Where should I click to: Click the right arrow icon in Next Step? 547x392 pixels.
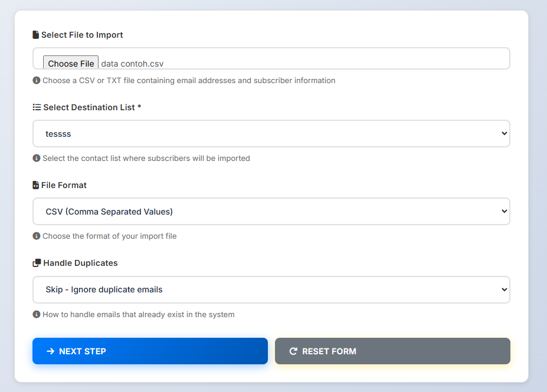50,351
